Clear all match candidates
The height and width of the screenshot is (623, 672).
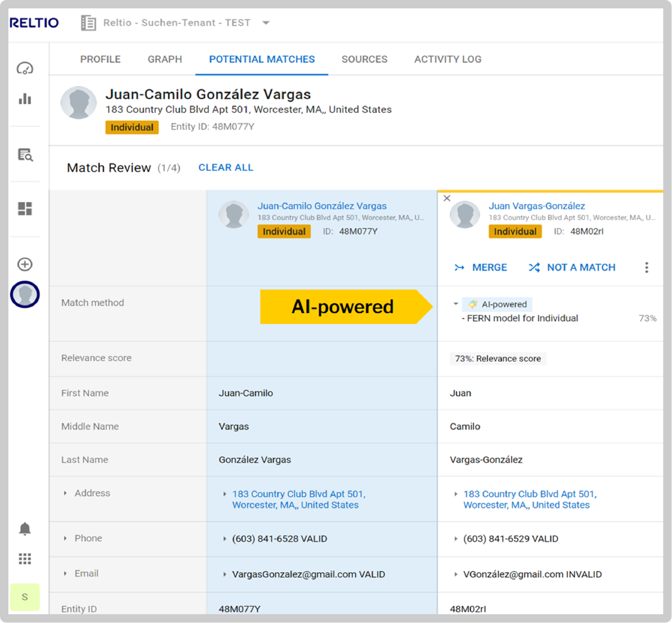click(x=225, y=167)
